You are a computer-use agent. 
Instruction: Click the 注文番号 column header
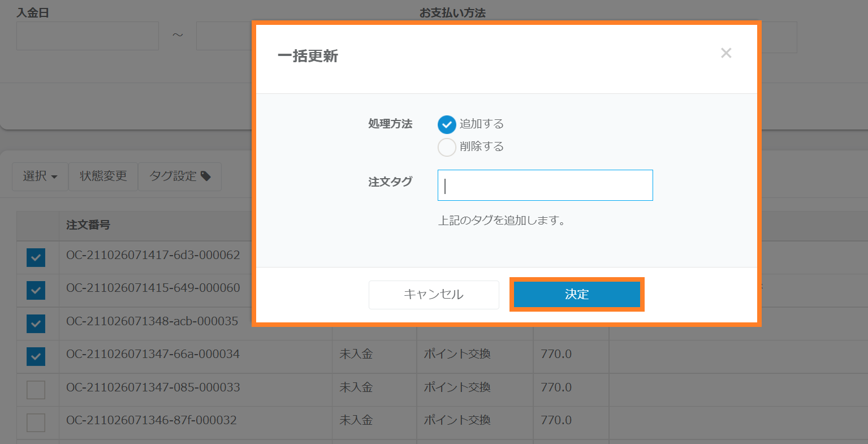(x=88, y=225)
